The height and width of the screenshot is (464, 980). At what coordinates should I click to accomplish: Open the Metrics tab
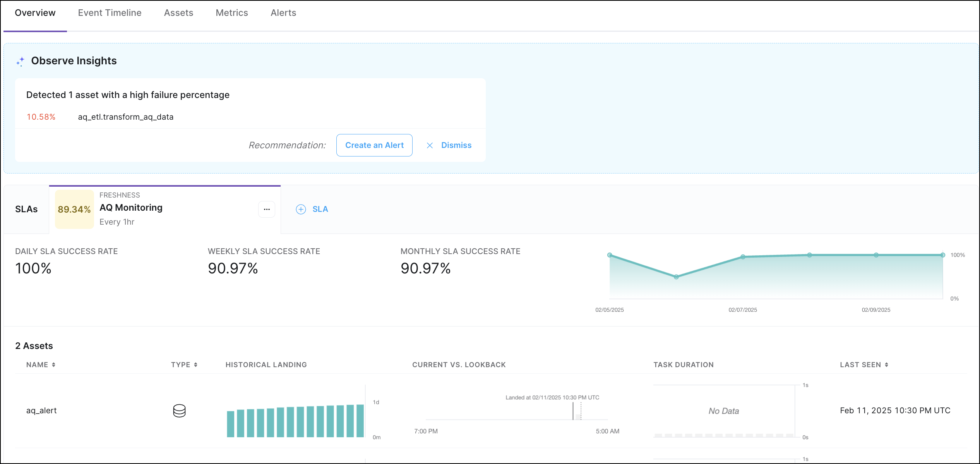point(231,13)
